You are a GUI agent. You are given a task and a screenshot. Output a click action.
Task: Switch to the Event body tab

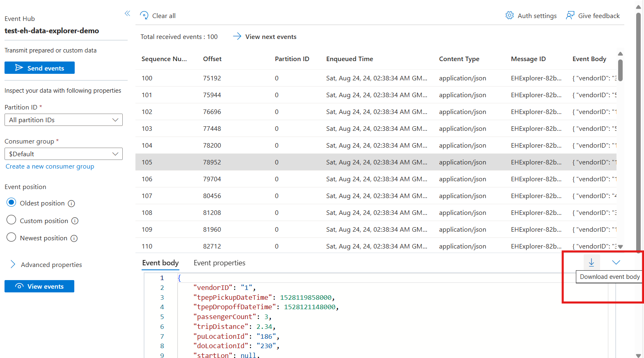tap(160, 263)
